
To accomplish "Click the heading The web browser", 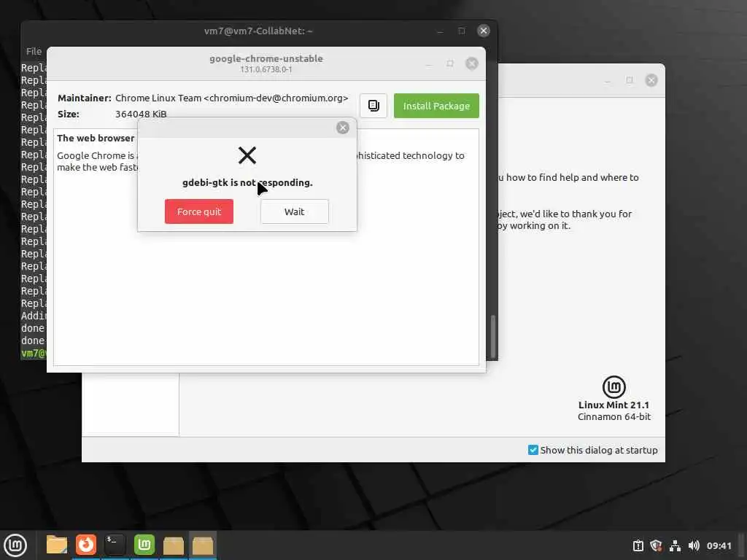I will (96, 138).
